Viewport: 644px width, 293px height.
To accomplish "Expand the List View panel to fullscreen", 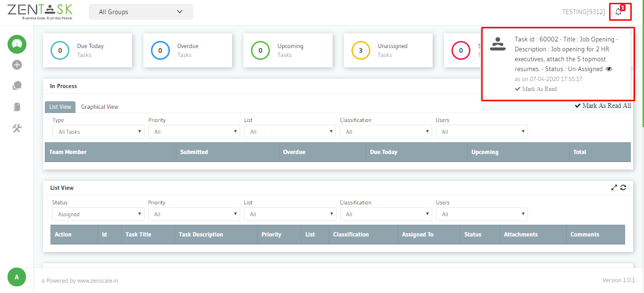I will click(614, 187).
